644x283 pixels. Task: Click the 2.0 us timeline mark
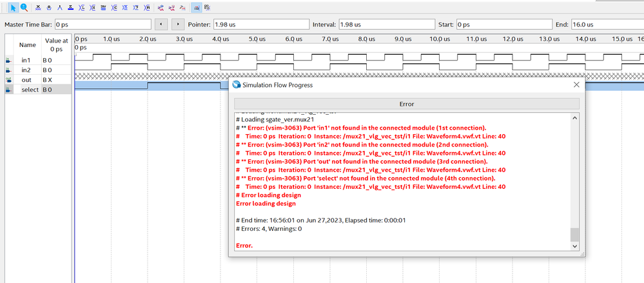pyautogui.click(x=148, y=39)
